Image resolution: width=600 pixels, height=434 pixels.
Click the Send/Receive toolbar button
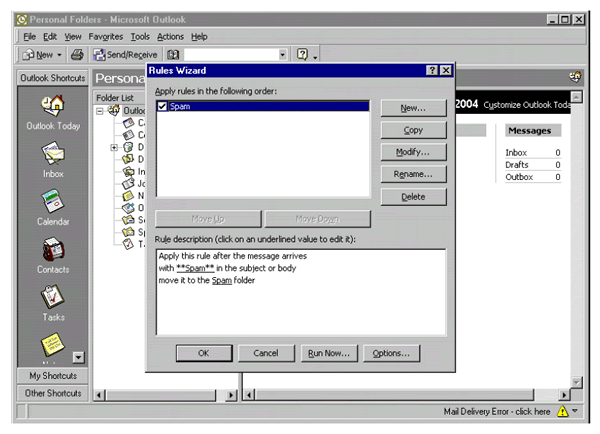click(x=125, y=55)
